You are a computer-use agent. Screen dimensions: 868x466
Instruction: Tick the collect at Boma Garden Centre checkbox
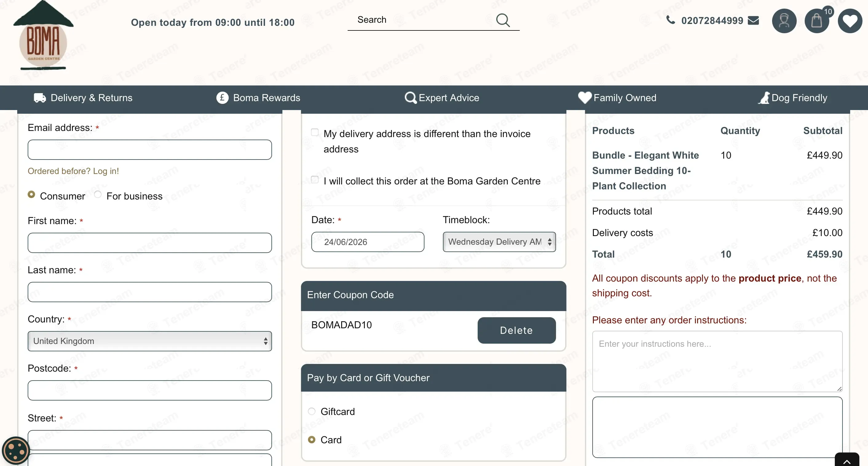[x=315, y=180]
